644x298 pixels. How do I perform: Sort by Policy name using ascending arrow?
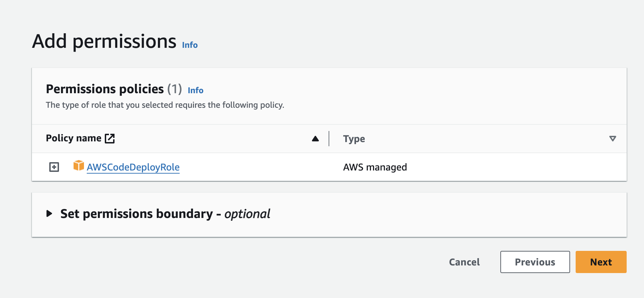(x=315, y=139)
